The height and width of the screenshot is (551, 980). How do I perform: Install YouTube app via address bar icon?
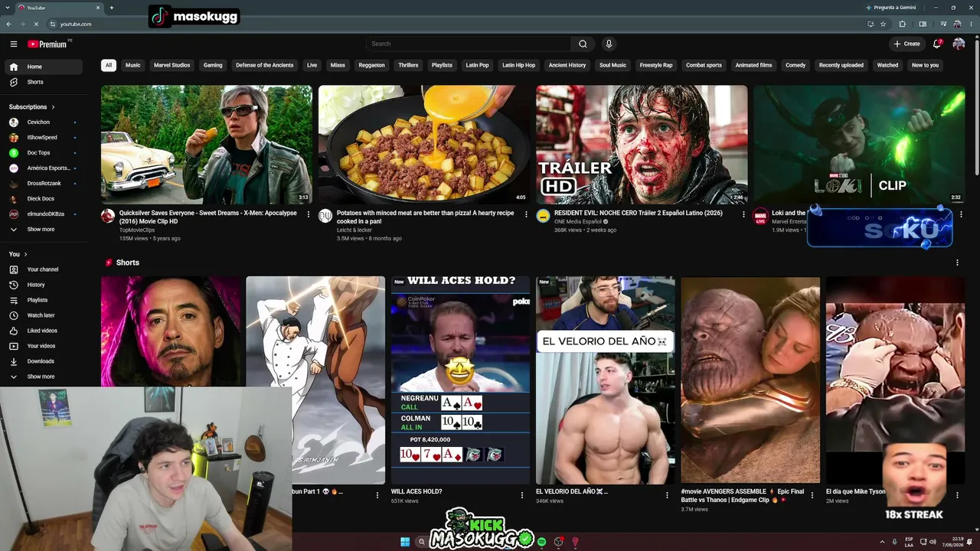coord(871,24)
